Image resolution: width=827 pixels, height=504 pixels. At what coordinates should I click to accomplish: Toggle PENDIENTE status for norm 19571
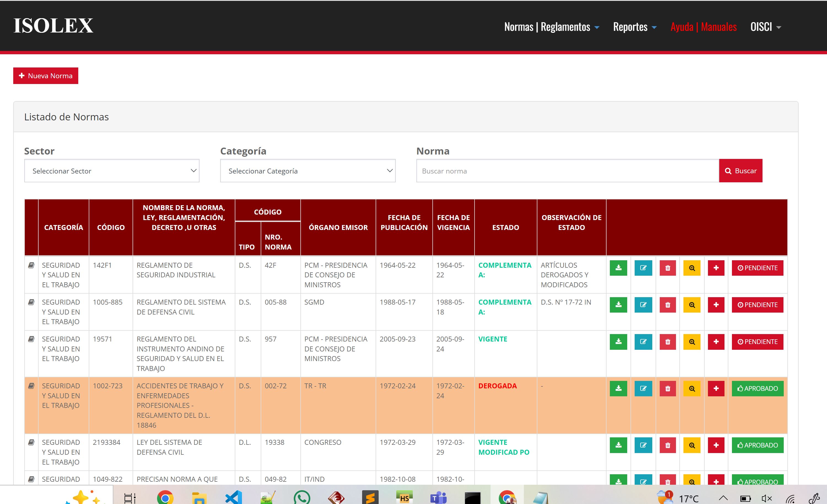pos(757,342)
